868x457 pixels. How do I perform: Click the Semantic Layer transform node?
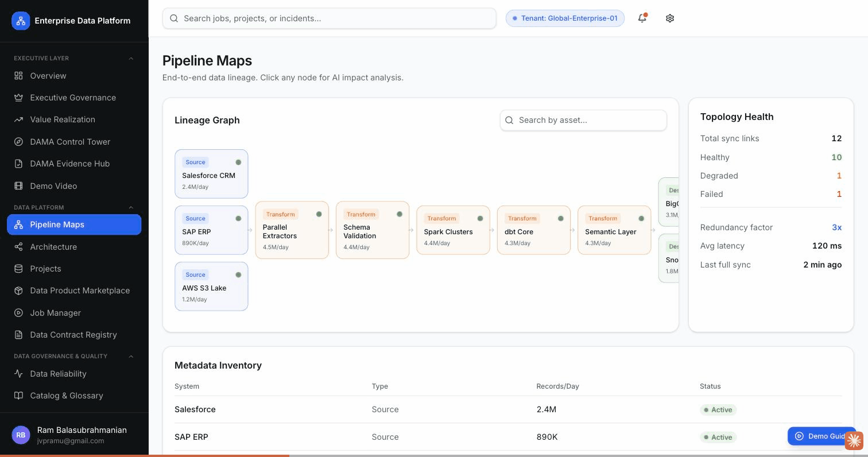[x=614, y=230]
